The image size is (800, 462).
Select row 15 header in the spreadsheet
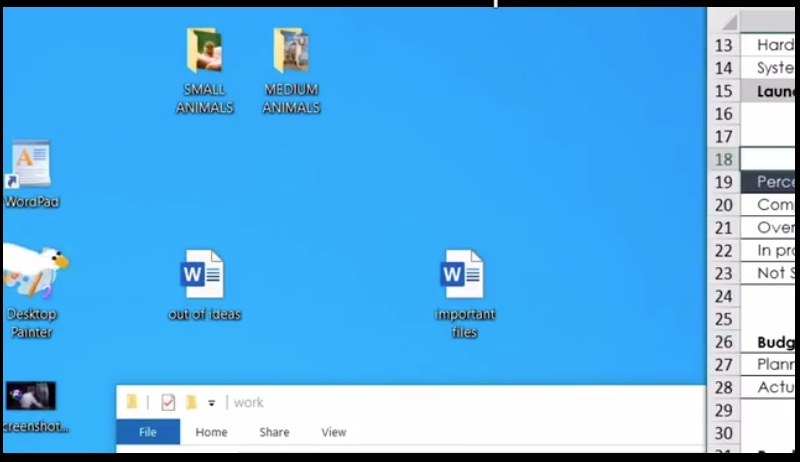coord(724,91)
